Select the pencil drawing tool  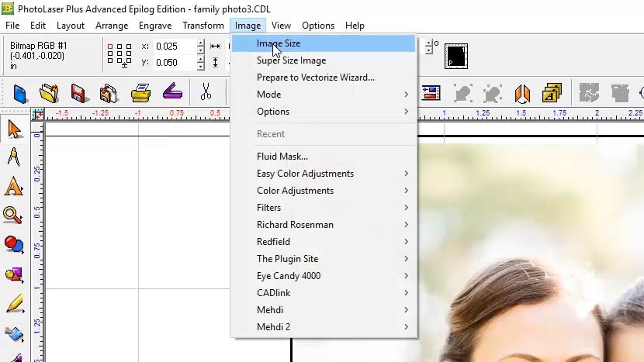[13, 304]
